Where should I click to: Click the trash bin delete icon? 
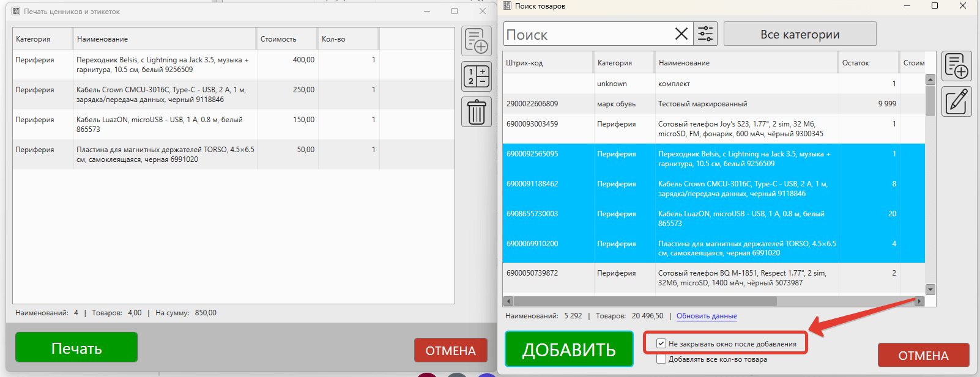click(x=476, y=112)
